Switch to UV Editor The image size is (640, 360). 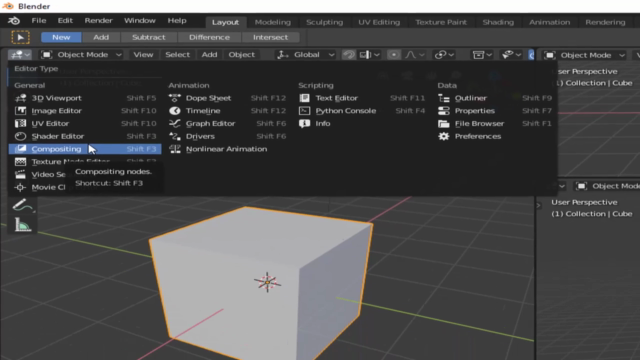pos(85,123)
